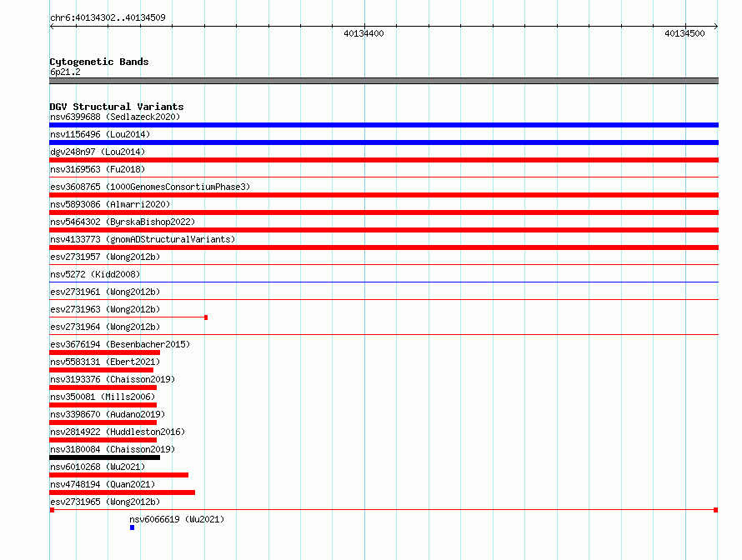The height and width of the screenshot is (560, 742).
Task: Click left red end marker of esv2731965
Action: 52,510
